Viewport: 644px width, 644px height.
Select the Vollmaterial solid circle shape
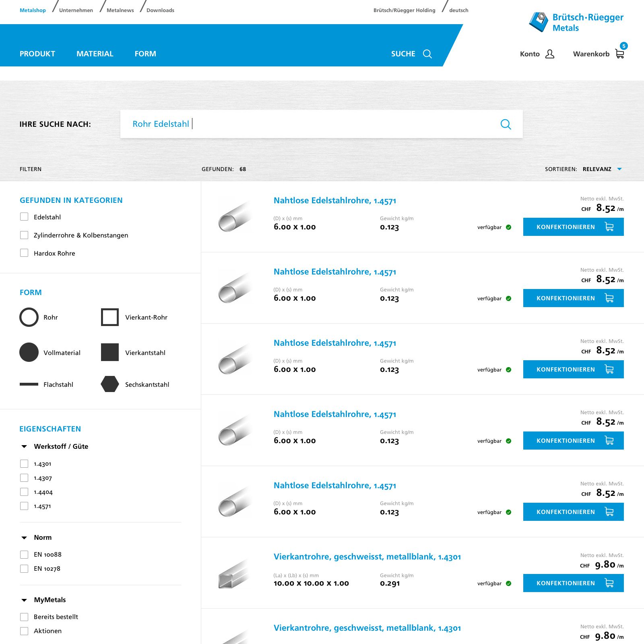pos(29,353)
